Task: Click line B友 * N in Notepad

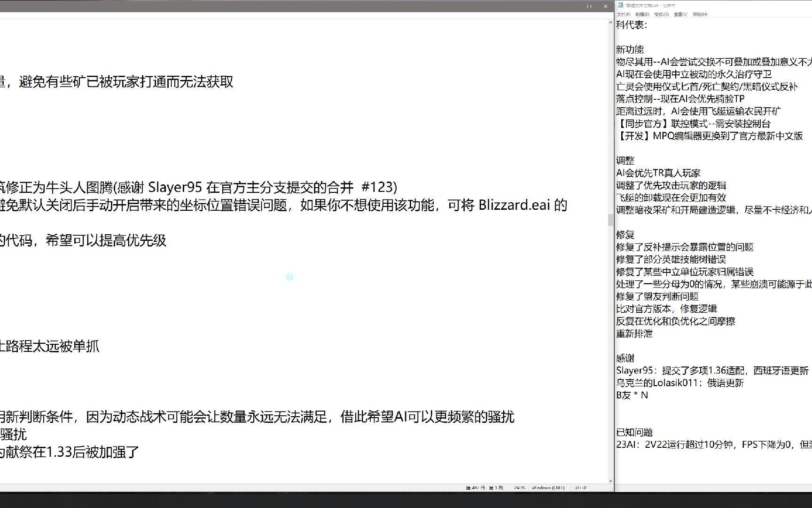Action: [632, 395]
